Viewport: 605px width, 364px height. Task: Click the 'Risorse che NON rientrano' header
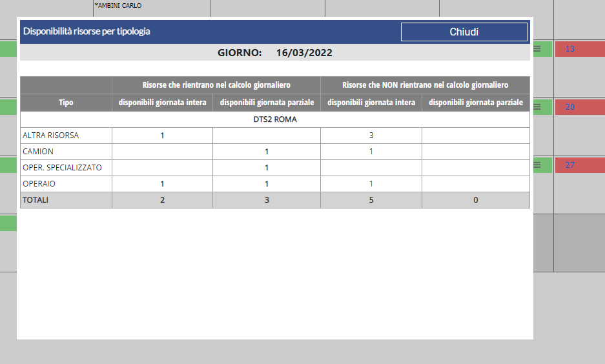click(425, 85)
